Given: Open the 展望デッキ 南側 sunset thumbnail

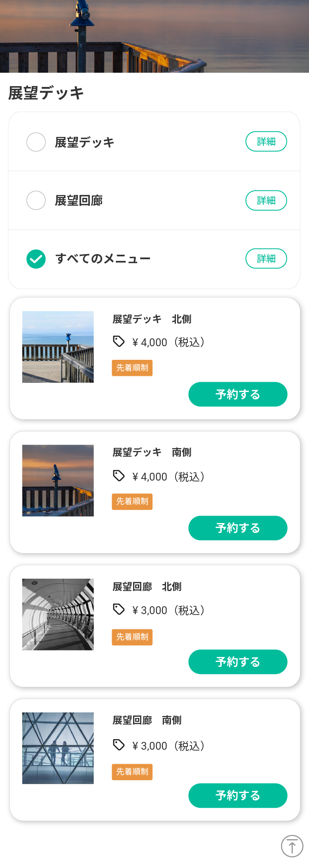Looking at the screenshot, I should coord(58,481).
